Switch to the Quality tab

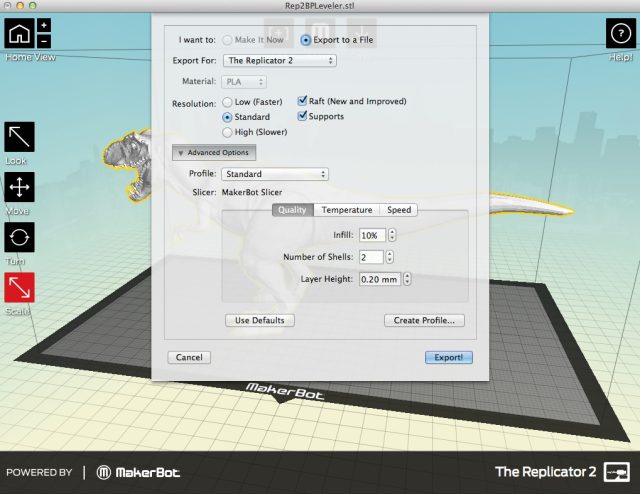coord(293,210)
